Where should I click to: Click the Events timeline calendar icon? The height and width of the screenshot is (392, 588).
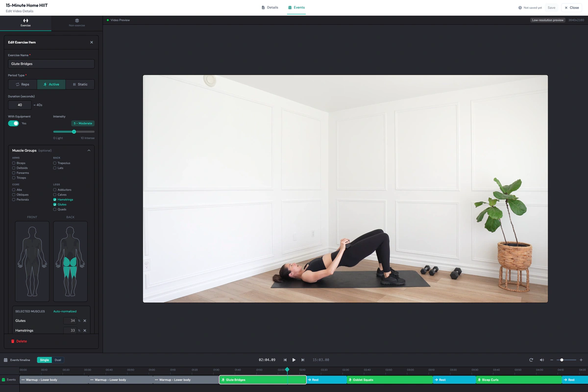tap(6, 360)
